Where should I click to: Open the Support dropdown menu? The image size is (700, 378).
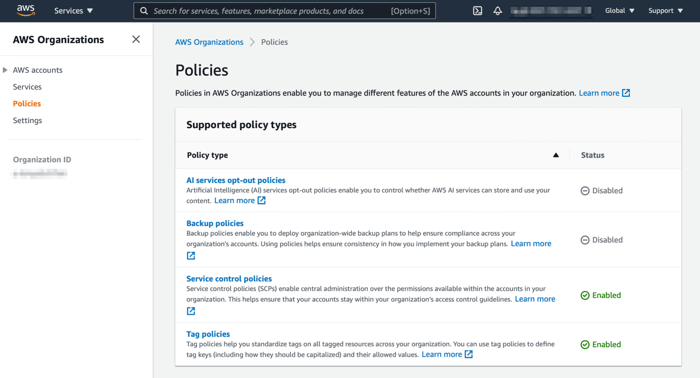[x=666, y=11]
